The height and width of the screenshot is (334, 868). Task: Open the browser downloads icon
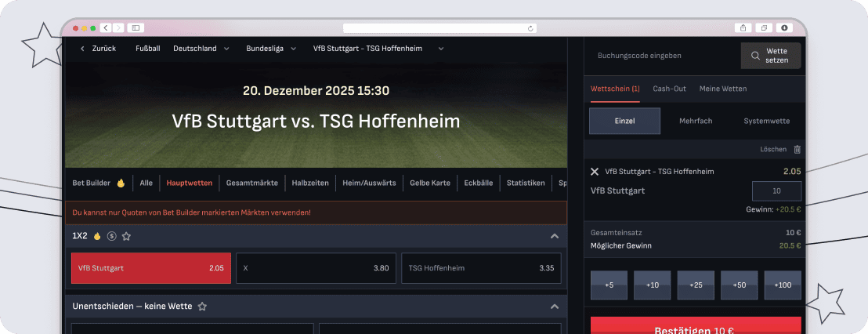784,27
